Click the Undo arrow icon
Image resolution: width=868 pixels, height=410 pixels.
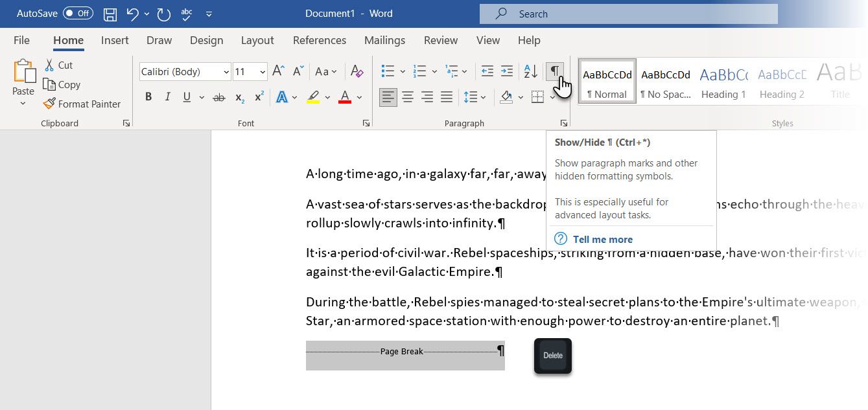tap(132, 14)
